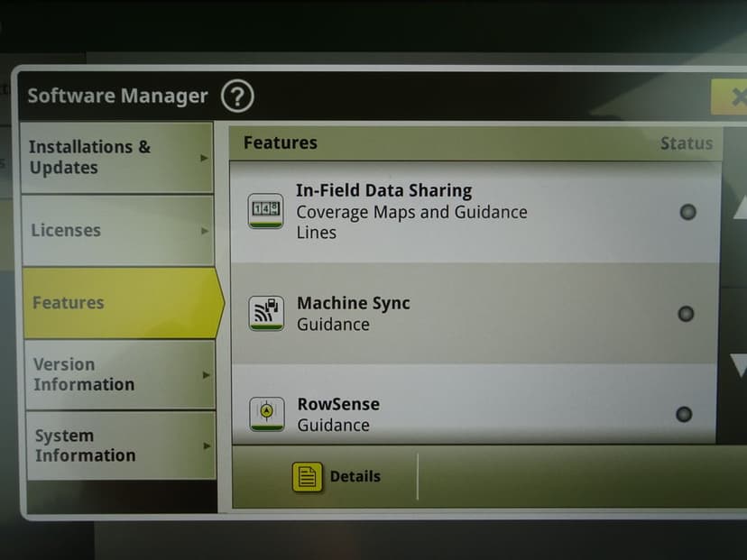Toggle the Machine Sync status indicator
The height and width of the screenshot is (560, 747).
[x=686, y=314]
